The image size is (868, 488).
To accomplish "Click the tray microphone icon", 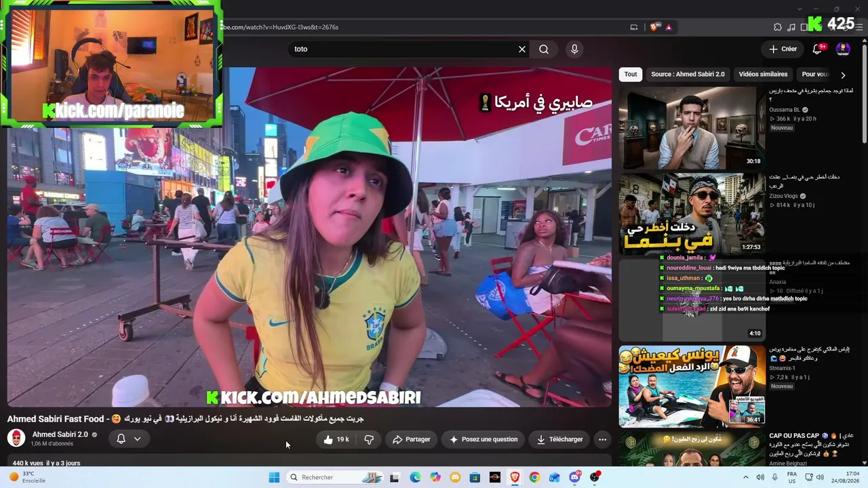I will pyautogui.click(x=775, y=477).
